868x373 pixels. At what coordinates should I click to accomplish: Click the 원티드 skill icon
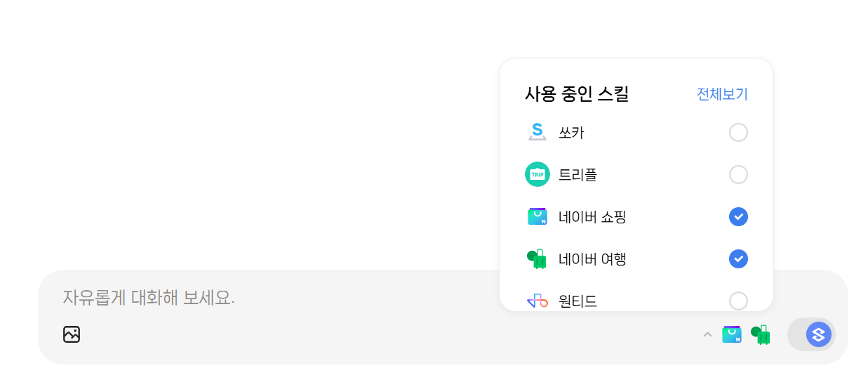tap(538, 301)
